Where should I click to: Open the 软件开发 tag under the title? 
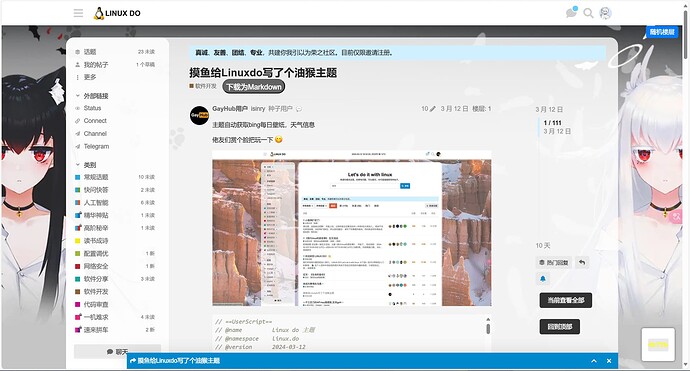click(x=203, y=86)
